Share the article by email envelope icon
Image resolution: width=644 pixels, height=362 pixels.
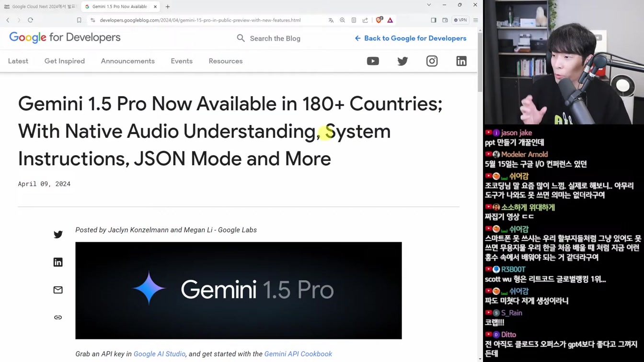58,290
